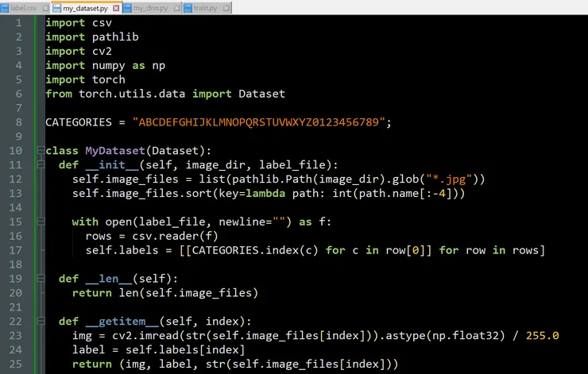588x374 pixels.
Task: Click line number 25 in the margin
Action: click(x=15, y=364)
